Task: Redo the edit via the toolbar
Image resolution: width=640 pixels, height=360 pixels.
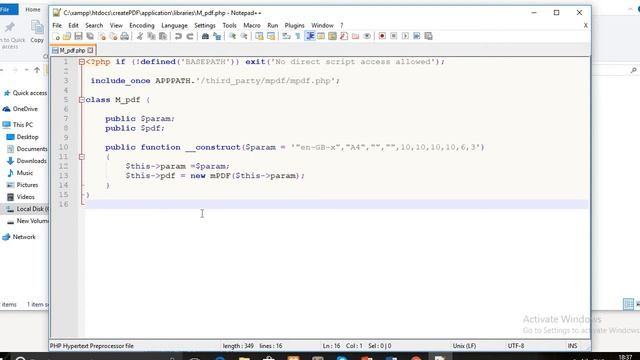Action: [190, 36]
